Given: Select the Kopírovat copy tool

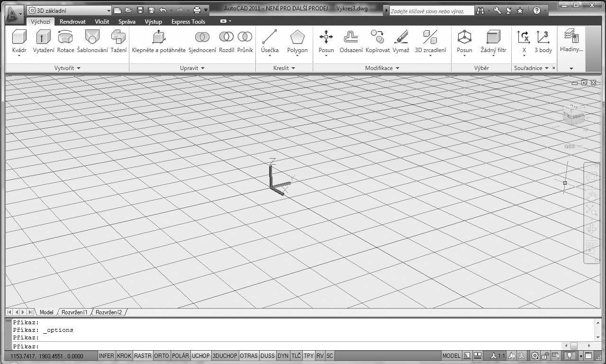Looking at the screenshot, I should click(378, 42).
